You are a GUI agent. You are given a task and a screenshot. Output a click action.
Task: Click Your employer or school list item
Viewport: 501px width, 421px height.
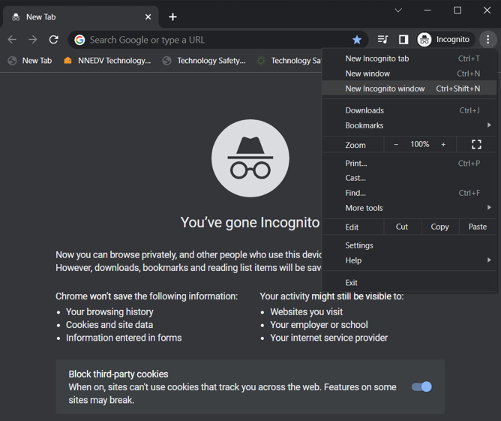click(319, 325)
